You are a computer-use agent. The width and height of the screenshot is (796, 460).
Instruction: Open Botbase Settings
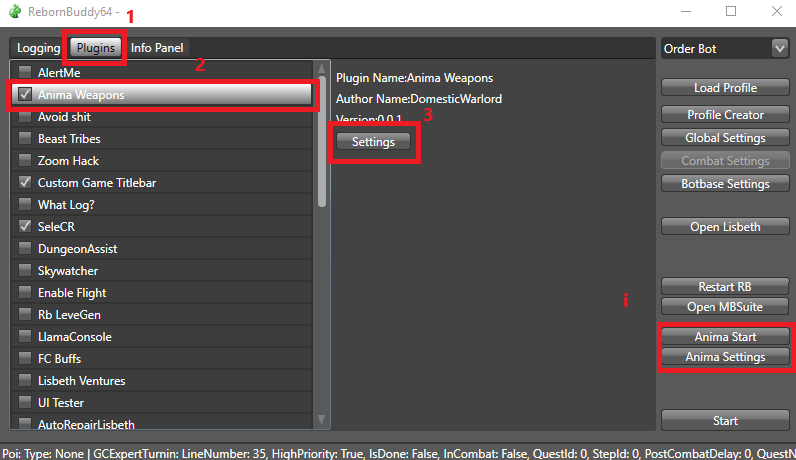point(725,184)
